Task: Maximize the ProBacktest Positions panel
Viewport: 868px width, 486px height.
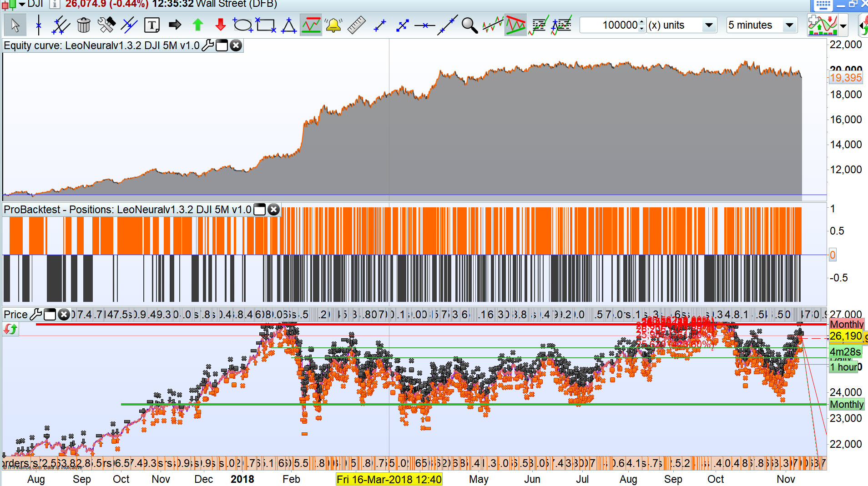Action: coord(259,210)
